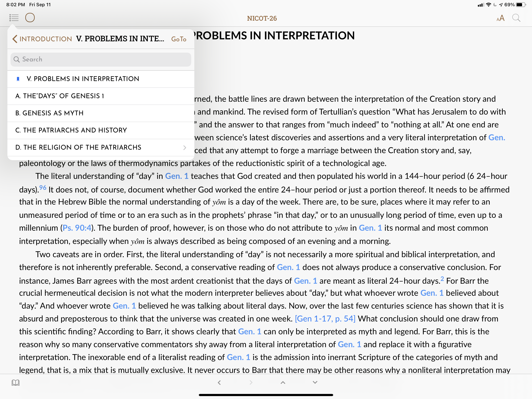Open the Ps. 90:4 scripture link
Screen dimensions: 532x399
coord(77,228)
